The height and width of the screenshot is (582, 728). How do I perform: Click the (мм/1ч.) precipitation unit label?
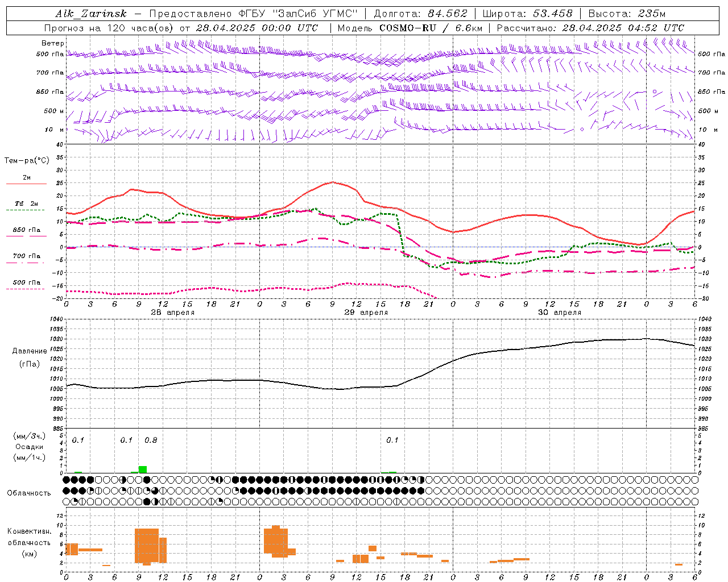tap(30, 458)
